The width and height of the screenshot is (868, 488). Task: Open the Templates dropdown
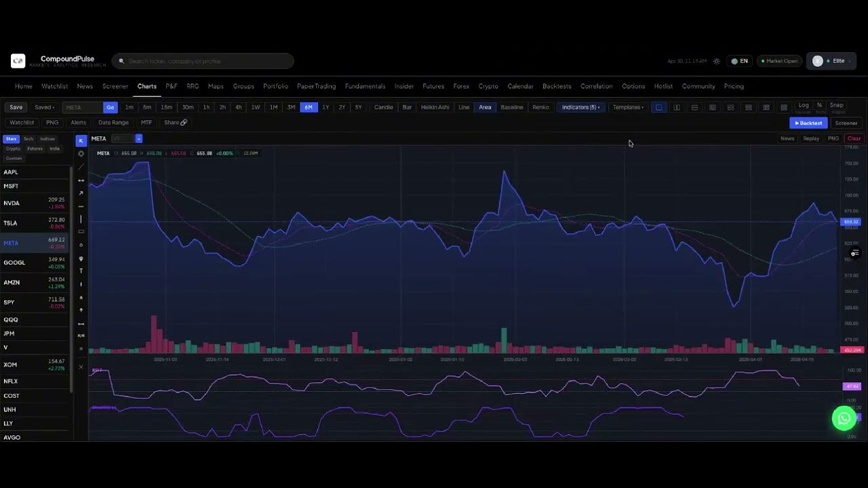click(x=628, y=107)
